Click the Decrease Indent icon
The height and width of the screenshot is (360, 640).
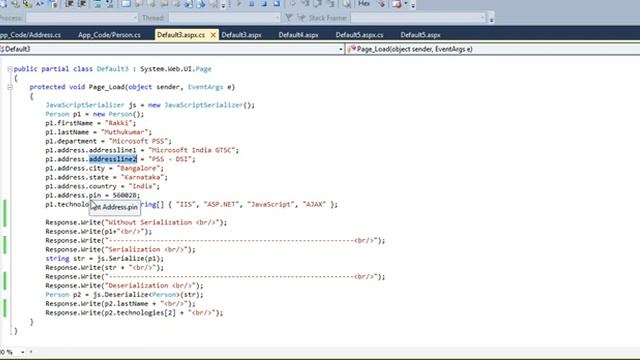point(69,4)
